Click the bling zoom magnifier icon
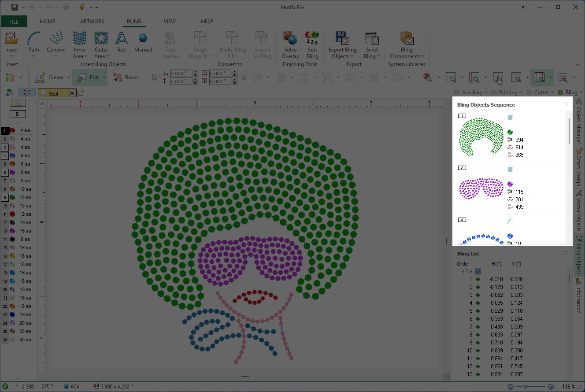Viewport: 585px width, 392px height. click(x=427, y=78)
